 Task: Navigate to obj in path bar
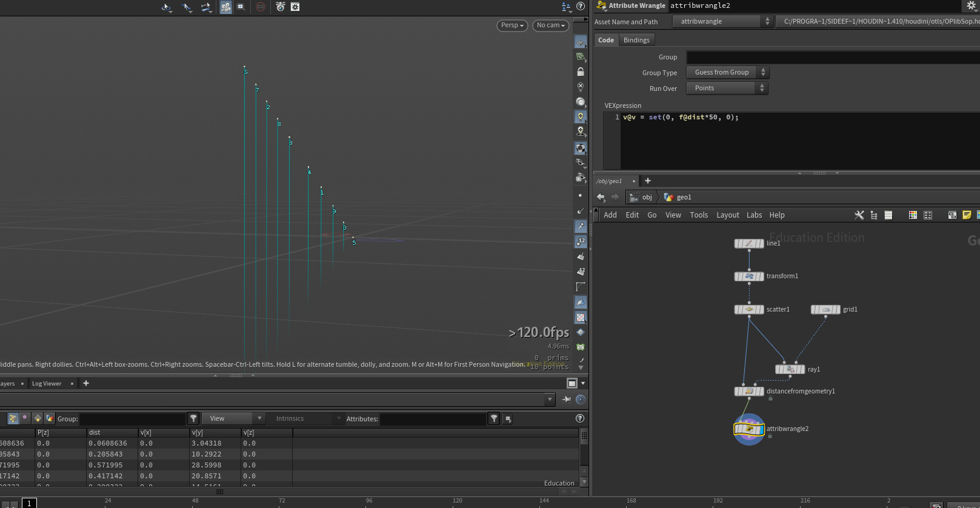pos(641,197)
